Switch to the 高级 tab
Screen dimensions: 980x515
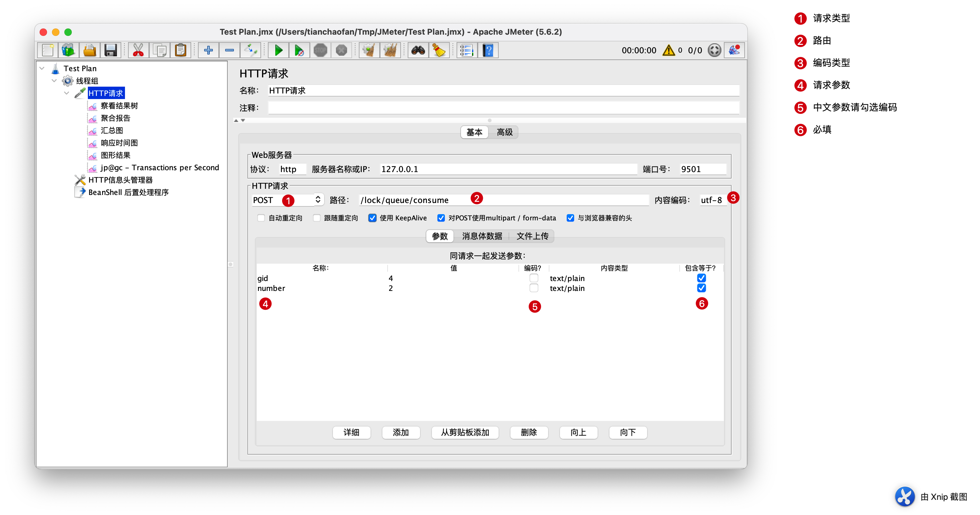click(504, 132)
